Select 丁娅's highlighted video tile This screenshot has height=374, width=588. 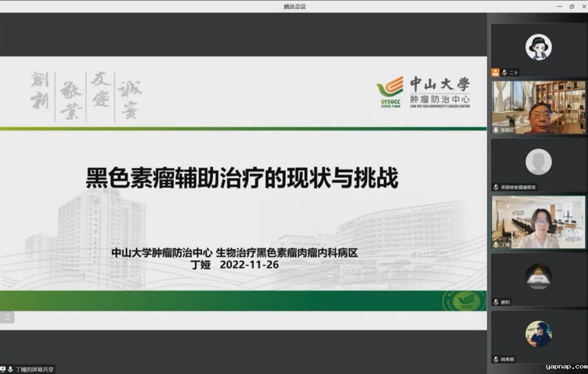click(x=538, y=222)
